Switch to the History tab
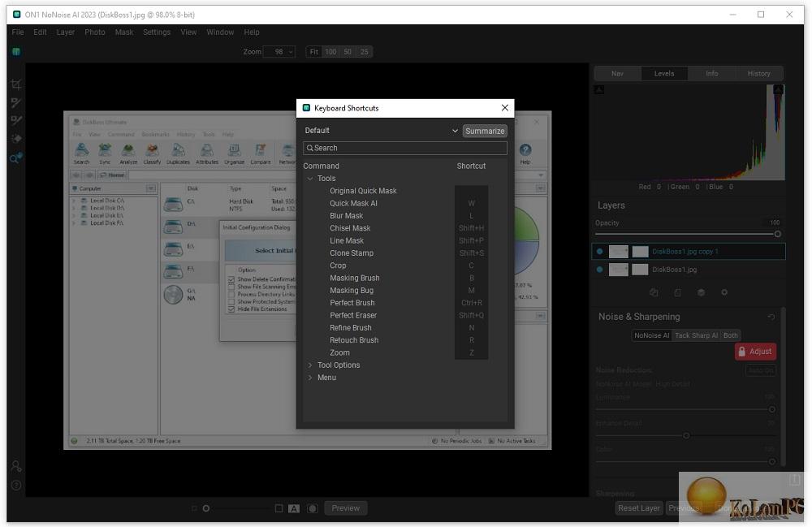 click(759, 74)
